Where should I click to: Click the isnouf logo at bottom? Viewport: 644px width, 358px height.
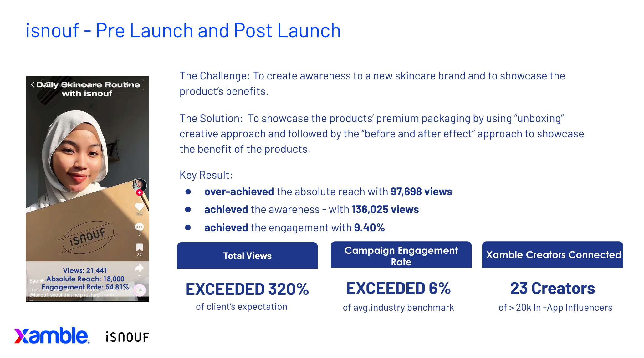tap(128, 337)
